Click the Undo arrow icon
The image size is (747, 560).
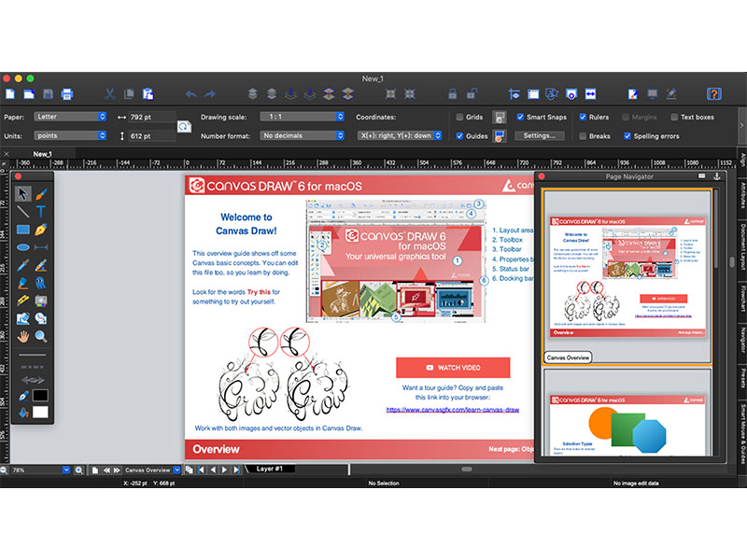click(190, 94)
